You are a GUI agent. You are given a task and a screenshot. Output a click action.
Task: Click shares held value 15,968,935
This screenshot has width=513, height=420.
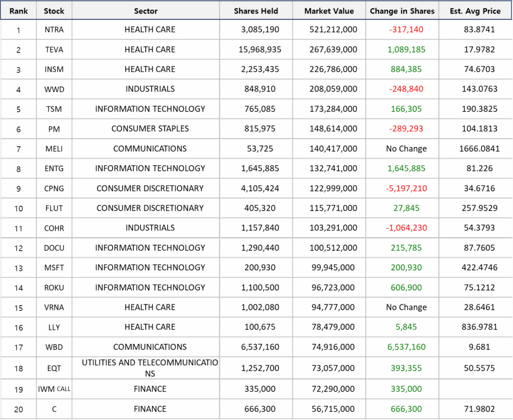(x=260, y=50)
